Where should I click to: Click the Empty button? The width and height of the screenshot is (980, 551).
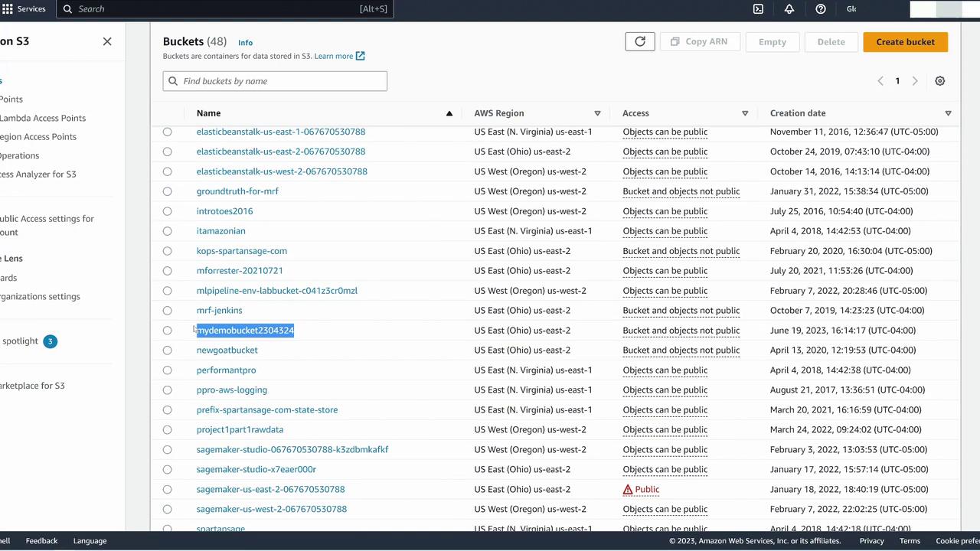pyautogui.click(x=772, y=41)
